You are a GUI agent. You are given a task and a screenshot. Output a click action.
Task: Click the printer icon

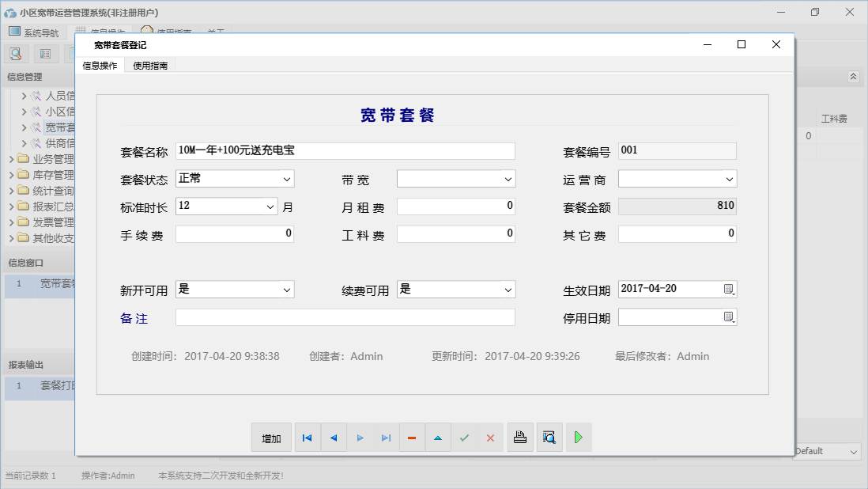pos(520,438)
